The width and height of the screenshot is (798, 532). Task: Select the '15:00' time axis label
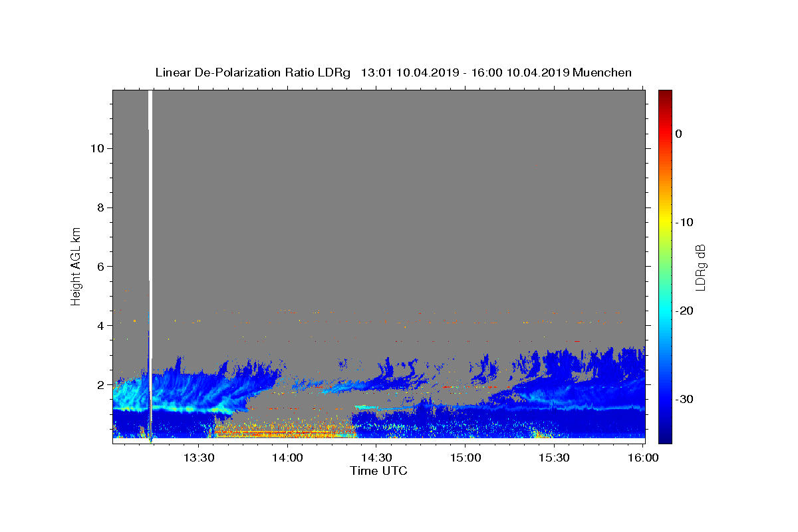coord(465,458)
